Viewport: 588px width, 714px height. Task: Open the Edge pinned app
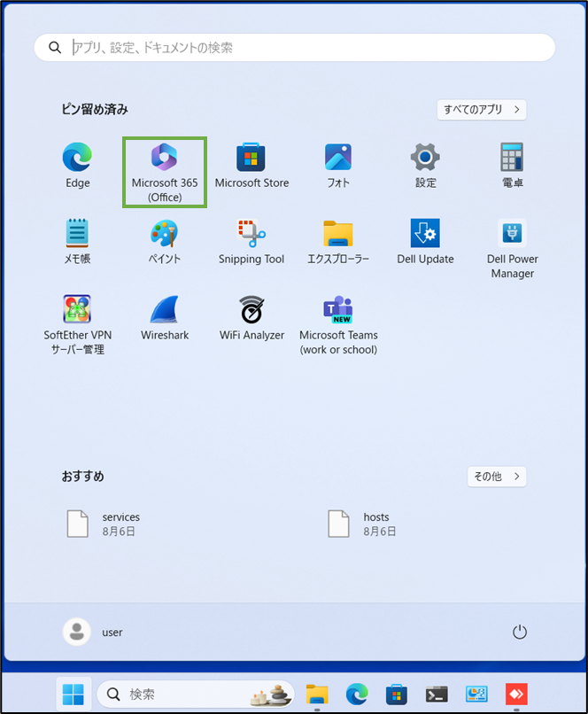click(77, 166)
